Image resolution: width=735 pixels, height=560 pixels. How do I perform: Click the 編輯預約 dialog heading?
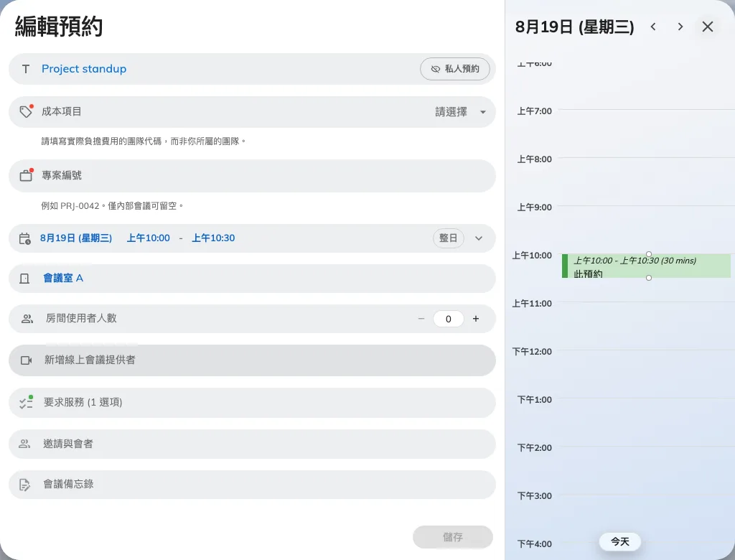[59, 27]
